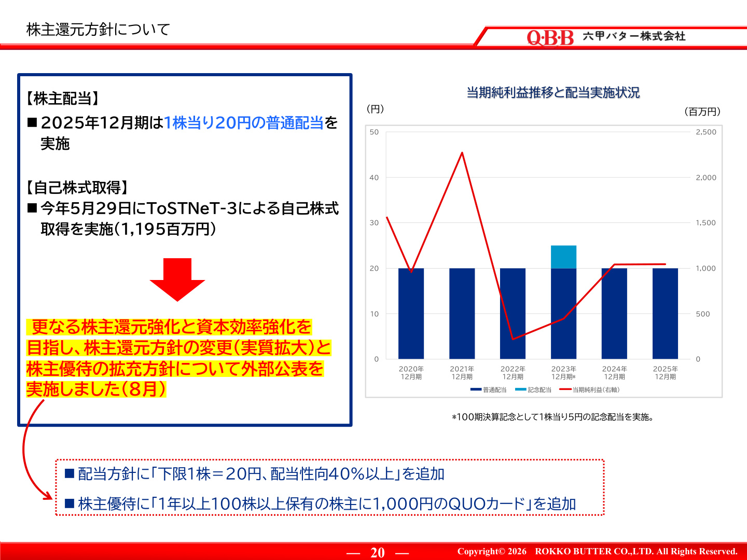Click the 記念配当 light blue legend swatch
This screenshot has width=747, height=560.
[x=520, y=389]
